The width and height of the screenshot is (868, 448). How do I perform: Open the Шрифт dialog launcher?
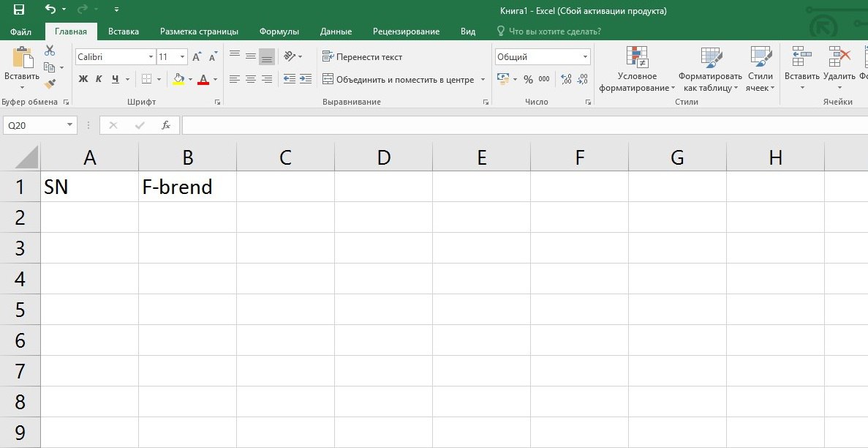click(x=218, y=102)
